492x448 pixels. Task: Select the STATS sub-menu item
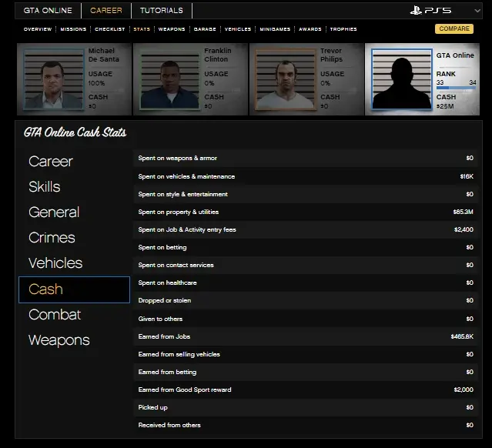click(x=142, y=29)
